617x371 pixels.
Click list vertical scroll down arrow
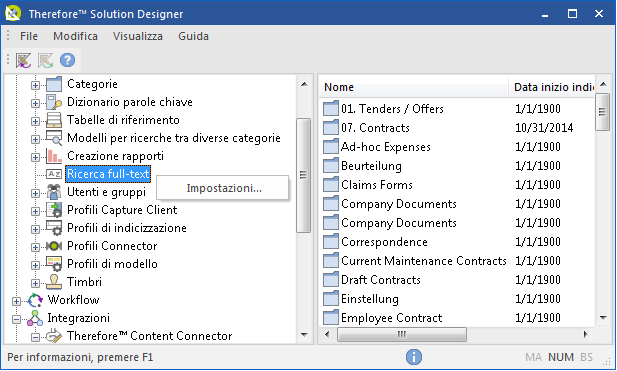click(603, 317)
